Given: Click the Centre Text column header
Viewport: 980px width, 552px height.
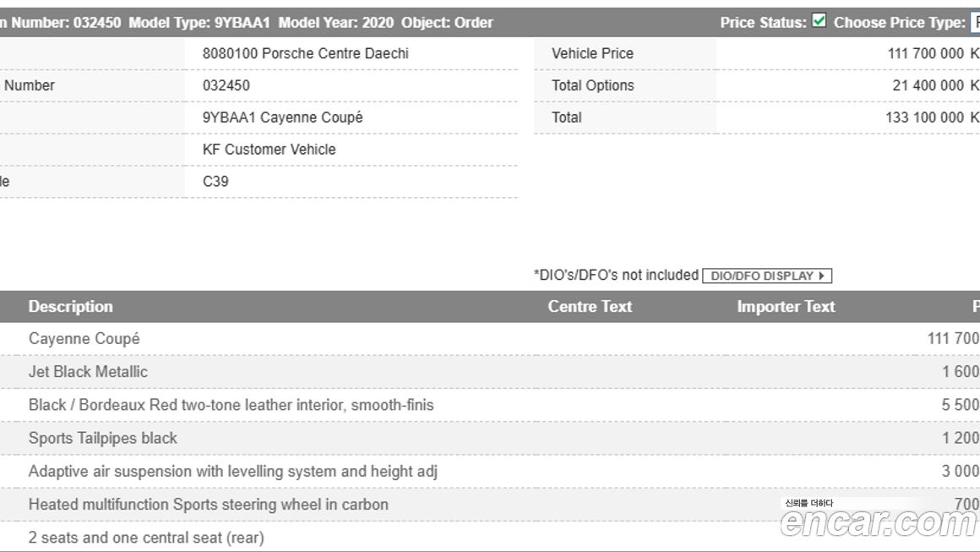Looking at the screenshot, I should pyautogui.click(x=590, y=307).
